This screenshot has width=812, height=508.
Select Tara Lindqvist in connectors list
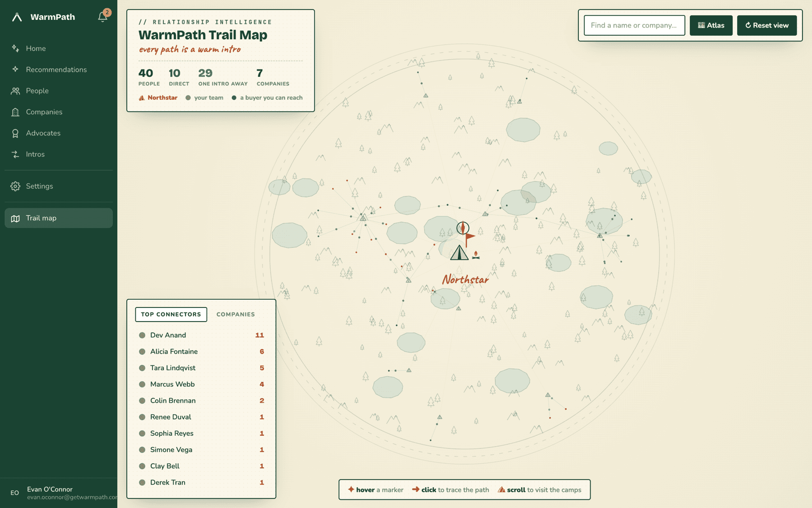click(x=201, y=368)
